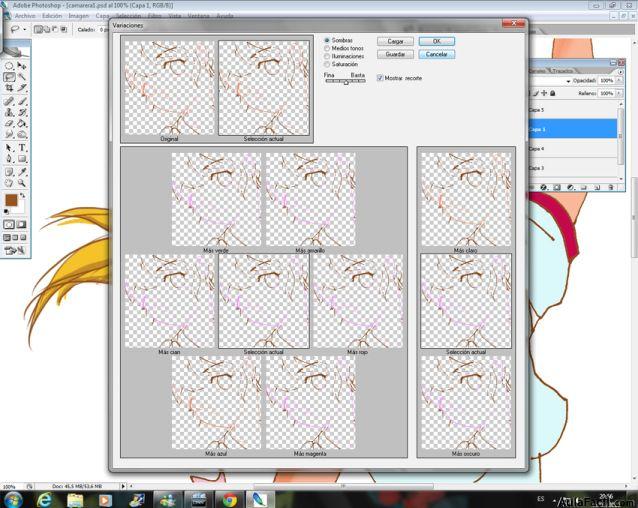This screenshot has width=638, height=508.
Task: Select the Paint Bucket tool
Action: coord(22,123)
